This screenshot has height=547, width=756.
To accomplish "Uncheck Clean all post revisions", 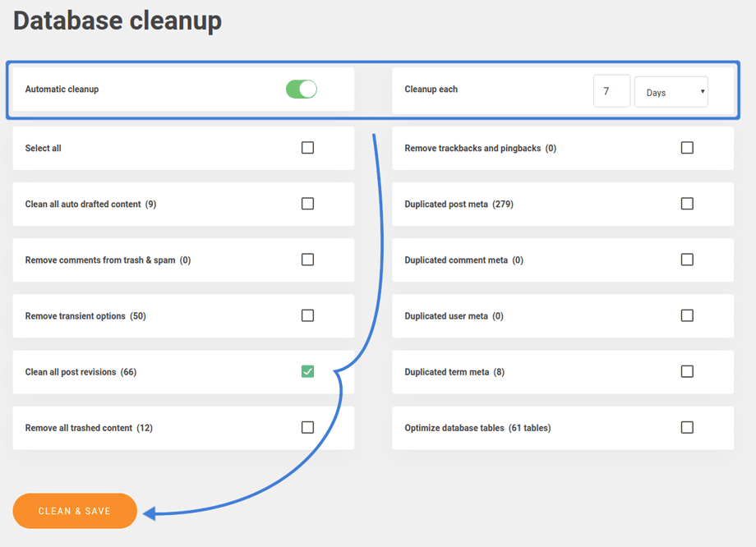I will click(x=307, y=371).
